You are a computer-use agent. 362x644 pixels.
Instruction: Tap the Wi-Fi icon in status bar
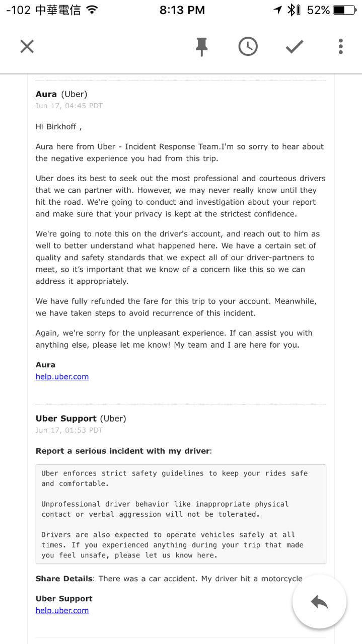92,10
